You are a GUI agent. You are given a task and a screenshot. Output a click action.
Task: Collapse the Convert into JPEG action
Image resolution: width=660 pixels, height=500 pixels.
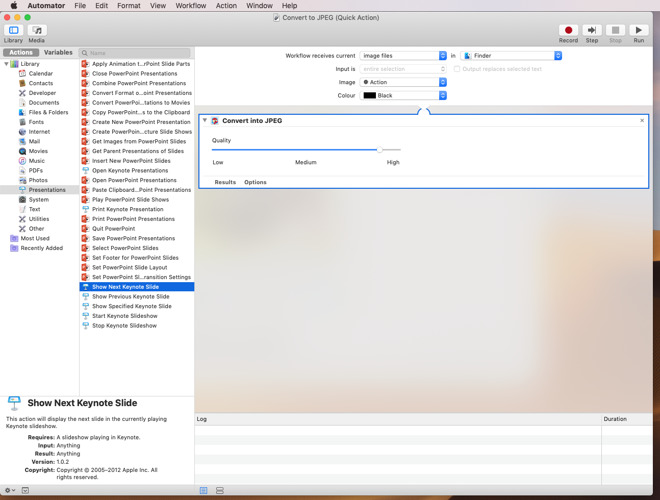point(205,120)
